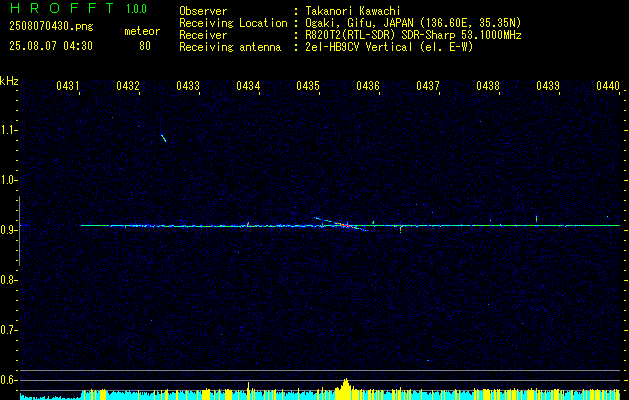Click the 0.7 kHz frequency label
This screenshot has width=629, height=400.
8,330
